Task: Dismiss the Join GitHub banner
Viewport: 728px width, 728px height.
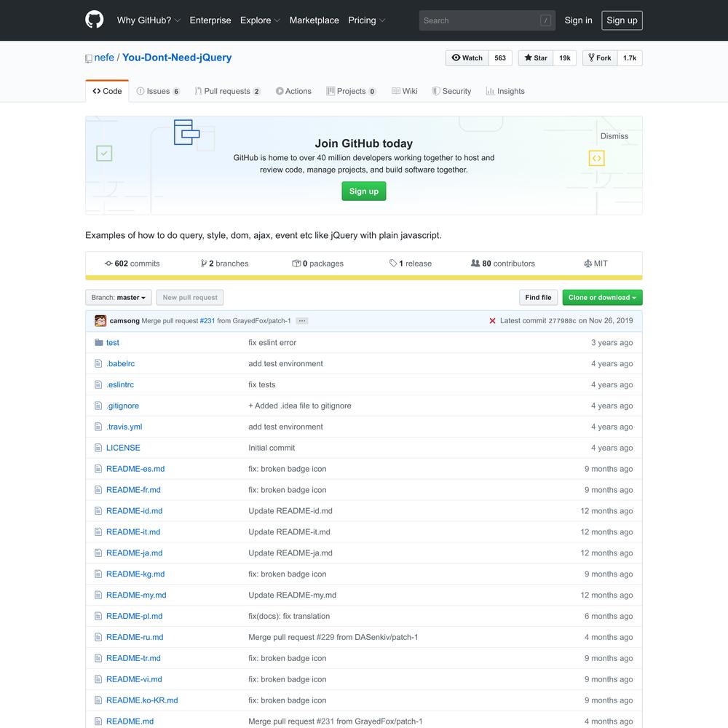Action: coord(614,136)
